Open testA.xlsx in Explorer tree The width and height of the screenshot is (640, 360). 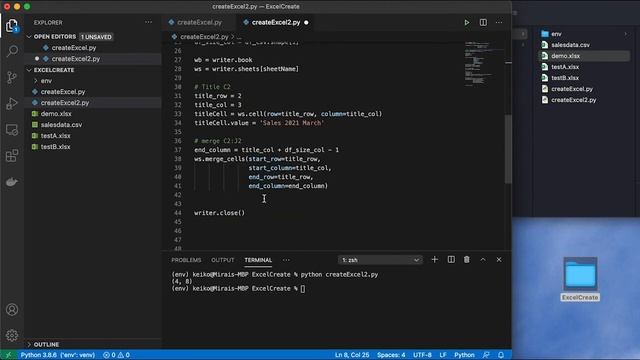point(56,136)
